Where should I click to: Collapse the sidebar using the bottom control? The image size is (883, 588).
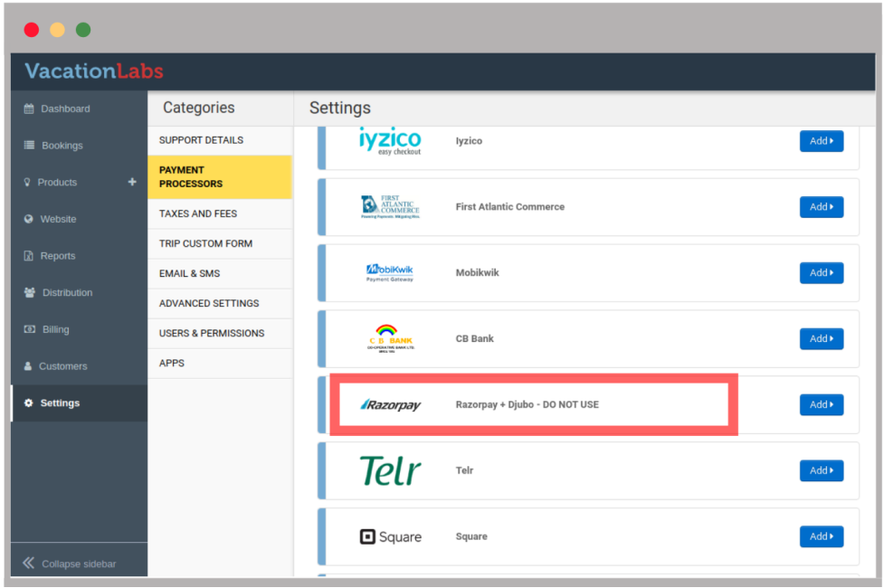[70, 564]
